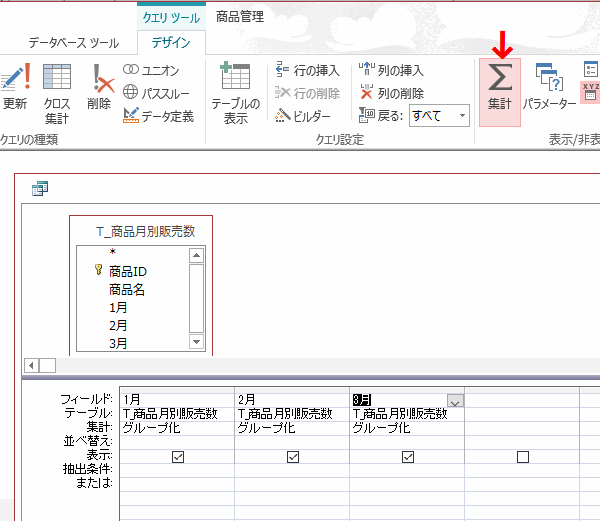Choose the Delete (削除) query type icon
The width and height of the screenshot is (600, 521).
point(100,87)
